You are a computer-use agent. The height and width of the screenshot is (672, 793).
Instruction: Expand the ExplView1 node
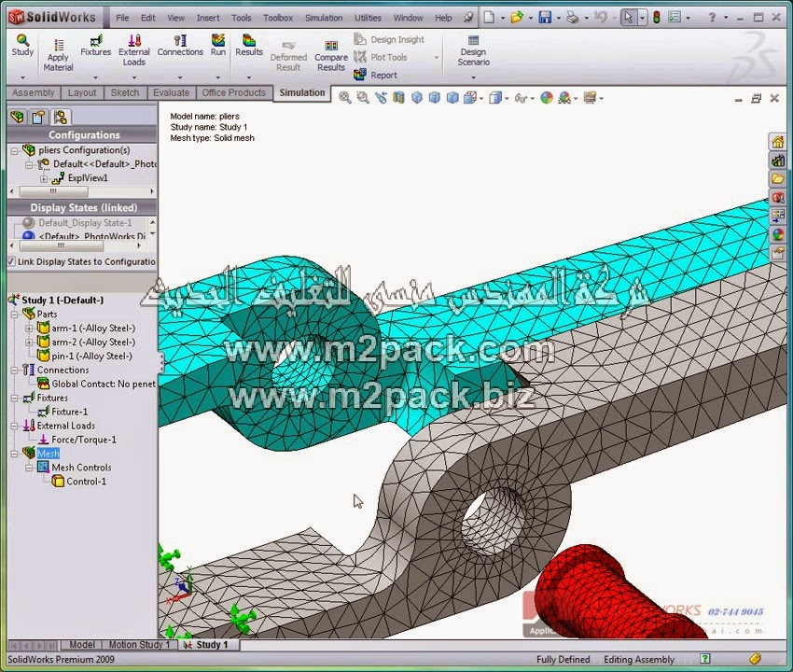point(44,178)
